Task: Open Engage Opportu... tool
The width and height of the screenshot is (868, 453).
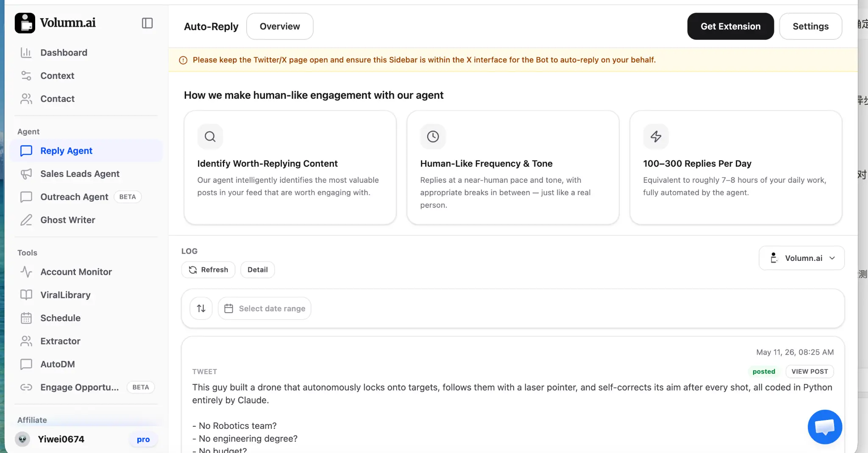Action: pyautogui.click(x=86, y=387)
